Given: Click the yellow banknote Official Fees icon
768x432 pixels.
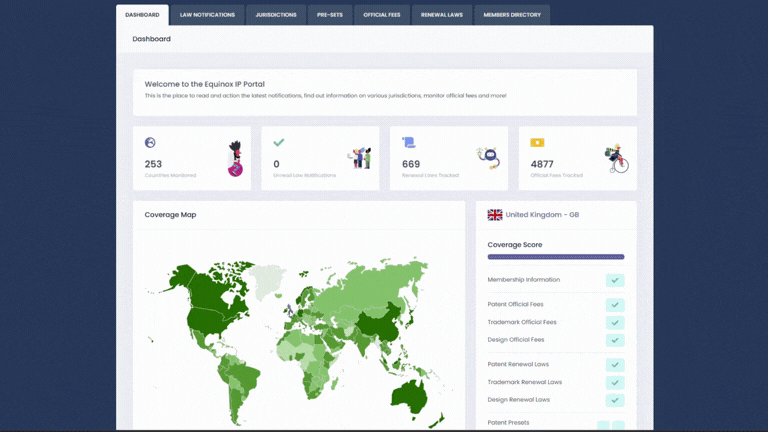Looking at the screenshot, I should point(537,143).
